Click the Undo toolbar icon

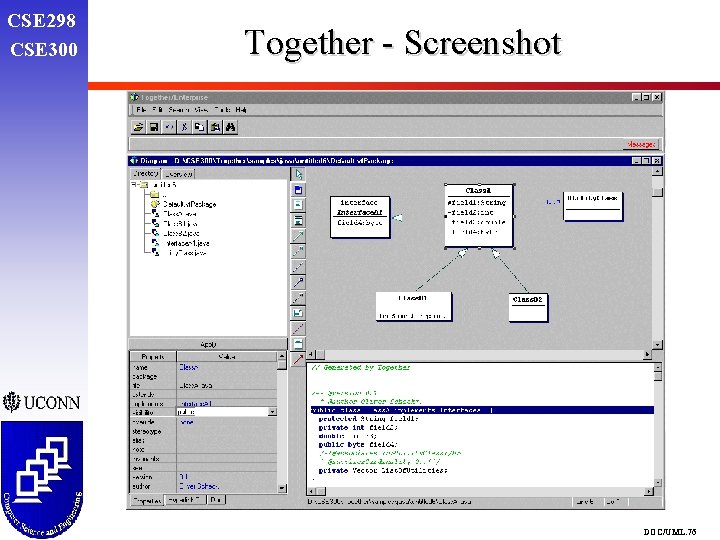[x=169, y=127]
